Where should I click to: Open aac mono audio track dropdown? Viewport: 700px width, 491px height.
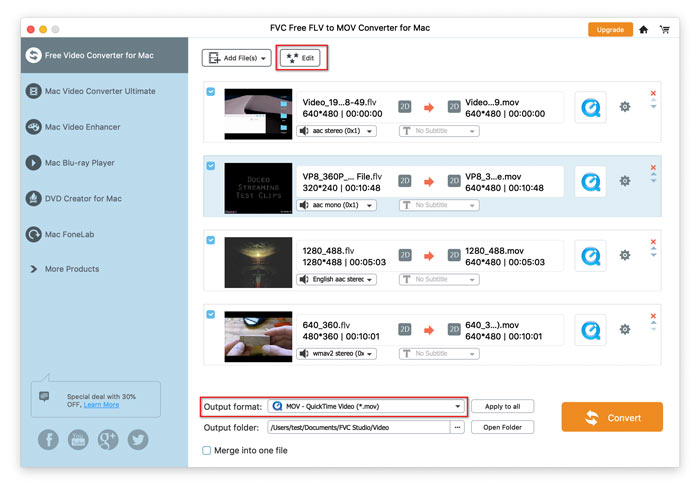[x=337, y=205]
